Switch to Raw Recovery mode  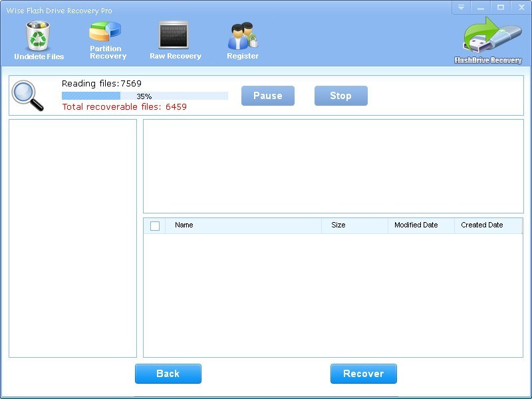point(174,40)
